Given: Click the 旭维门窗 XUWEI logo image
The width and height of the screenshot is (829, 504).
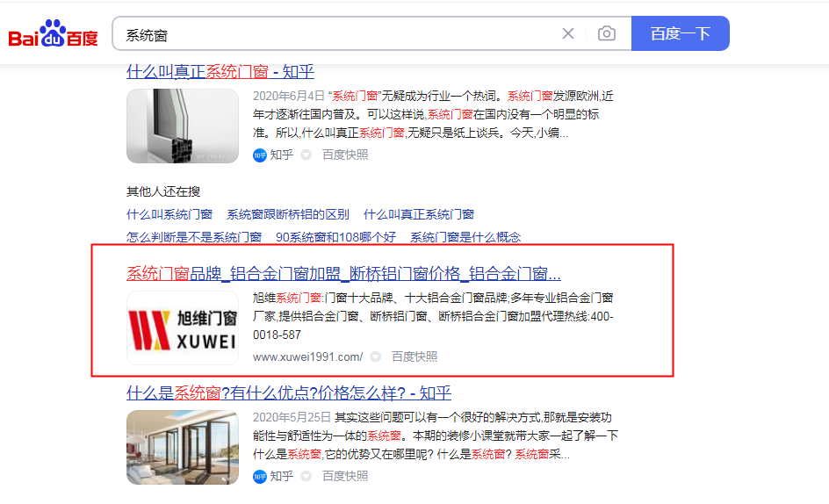Looking at the screenshot, I should tap(183, 328).
